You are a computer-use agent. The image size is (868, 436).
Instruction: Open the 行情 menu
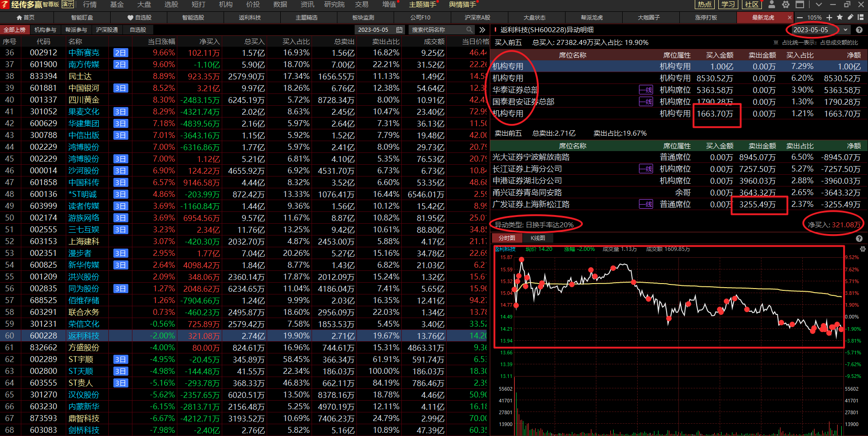90,5
